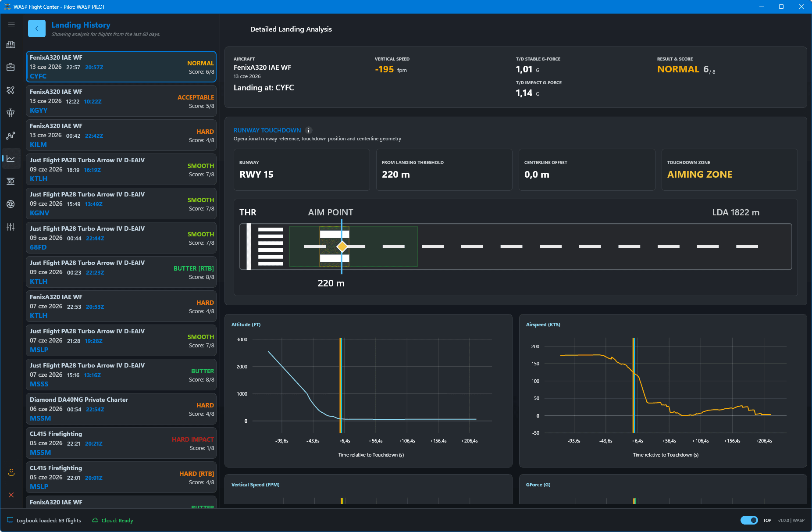The image size is (812, 532).
Task: Open the hamburger menu in the sidebar
Action: [x=11, y=24]
